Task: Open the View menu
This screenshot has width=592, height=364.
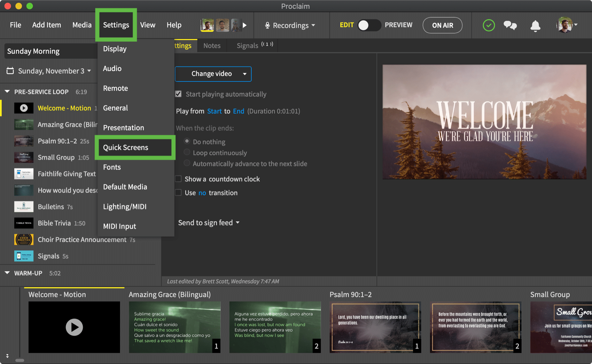Action: (x=148, y=25)
